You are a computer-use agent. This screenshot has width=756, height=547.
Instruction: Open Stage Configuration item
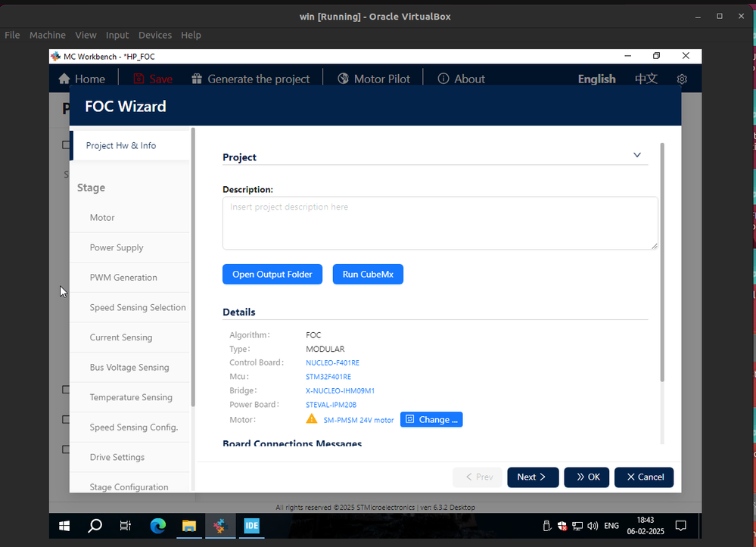pyautogui.click(x=130, y=484)
